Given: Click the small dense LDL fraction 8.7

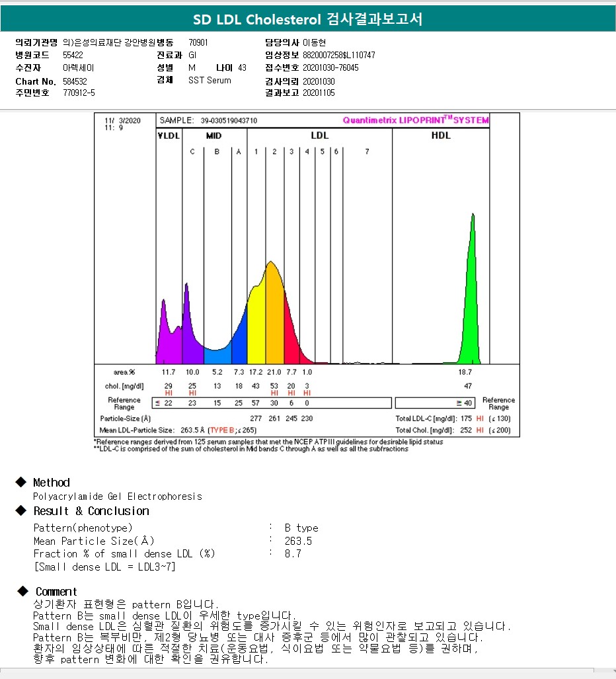Looking at the screenshot, I should (x=293, y=553).
